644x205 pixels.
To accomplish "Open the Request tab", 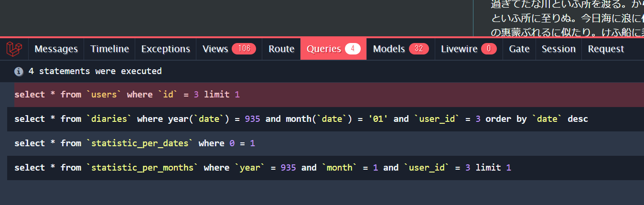I will tap(606, 49).
